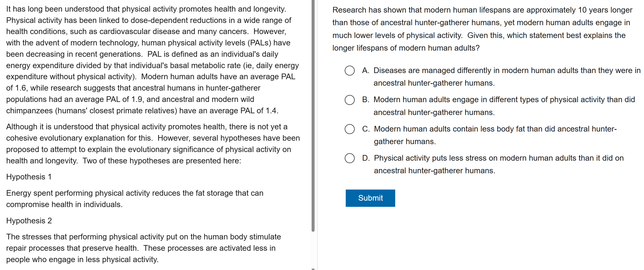The height and width of the screenshot is (270, 644).
Task: Click the scroll-down arrow under the passage
Action: (x=313, y=269)
